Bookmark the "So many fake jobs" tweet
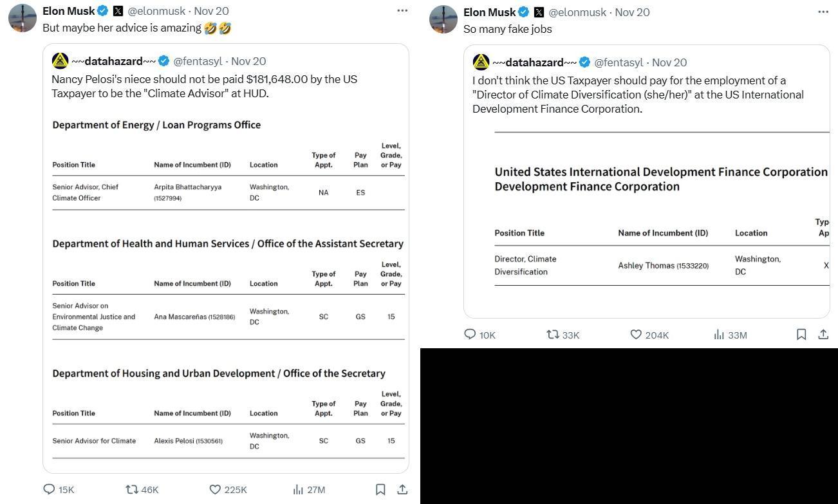This screenshot has height=504, width=838. (x=801, y=335)
